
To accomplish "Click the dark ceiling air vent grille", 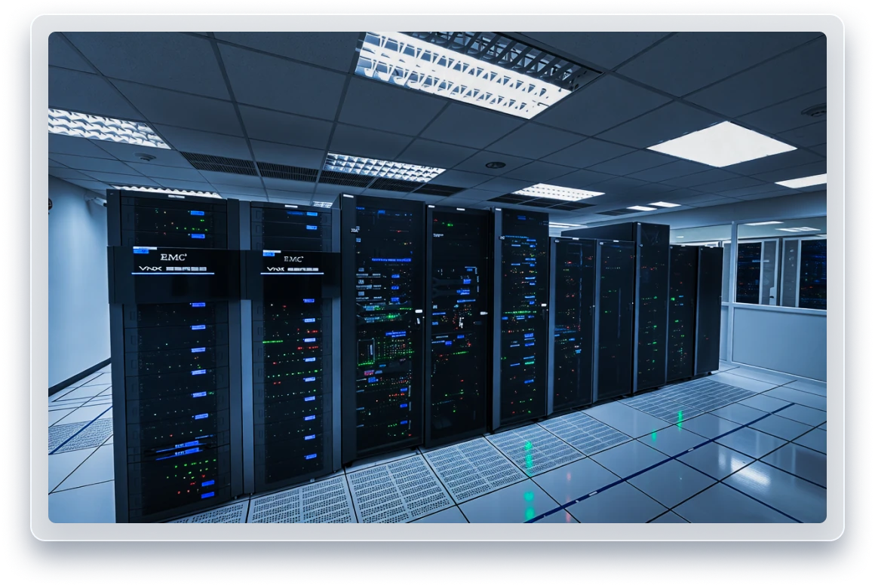I will 220,164.
